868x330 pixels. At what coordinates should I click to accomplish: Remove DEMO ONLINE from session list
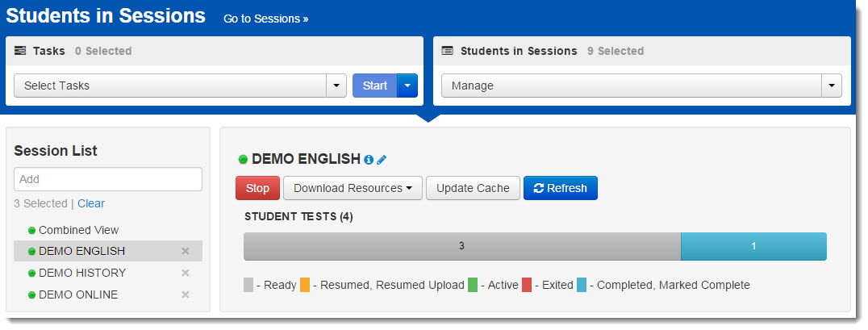tap(185, 294)
